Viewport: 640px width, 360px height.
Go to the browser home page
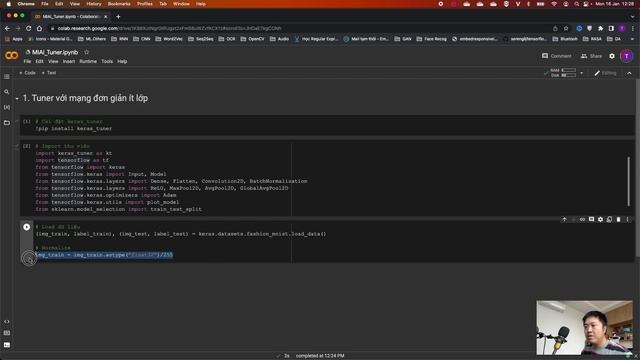pyautogui.click(x=39, y=28)
